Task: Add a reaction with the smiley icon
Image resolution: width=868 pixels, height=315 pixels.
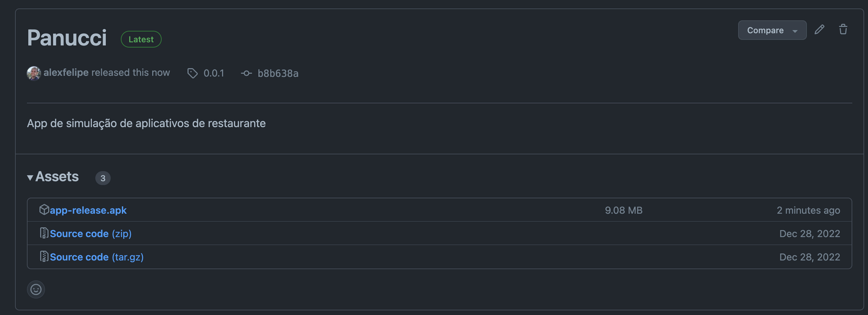Action: coord(36,289)
